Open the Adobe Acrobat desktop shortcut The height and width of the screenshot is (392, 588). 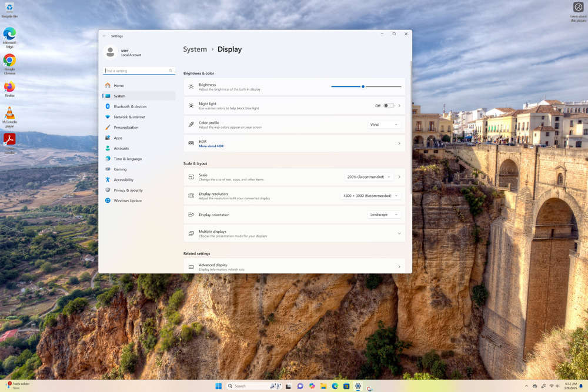pos(9,143)
